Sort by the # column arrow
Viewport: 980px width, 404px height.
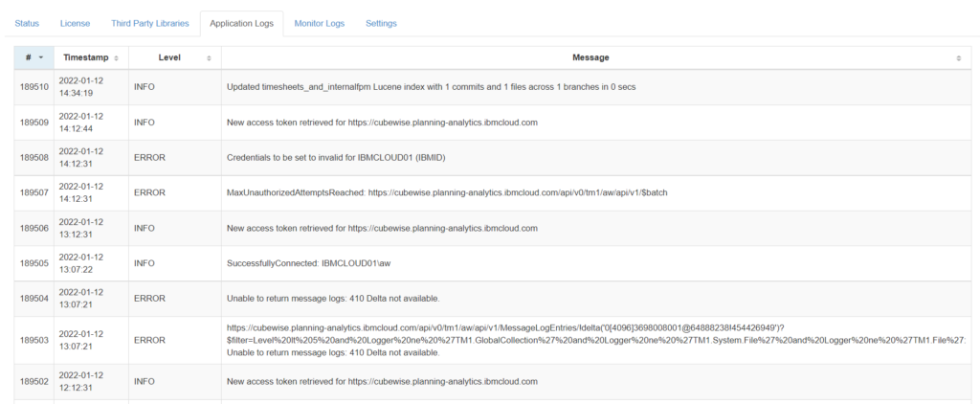pyautogui.click(x=41, y=58)
